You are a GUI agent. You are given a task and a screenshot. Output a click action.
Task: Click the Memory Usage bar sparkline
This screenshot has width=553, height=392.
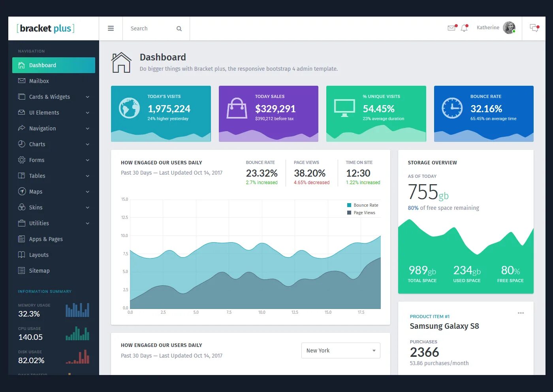(x=77, y=310)
